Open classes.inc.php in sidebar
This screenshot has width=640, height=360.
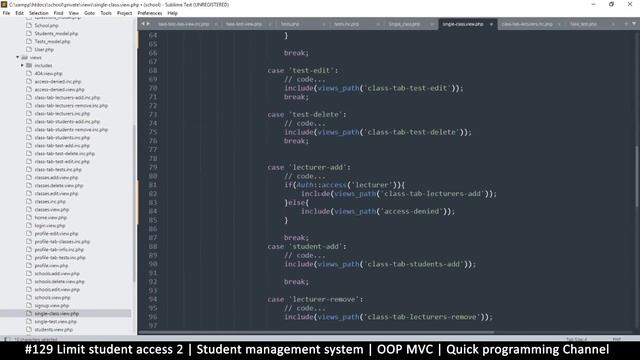[50, 202]
